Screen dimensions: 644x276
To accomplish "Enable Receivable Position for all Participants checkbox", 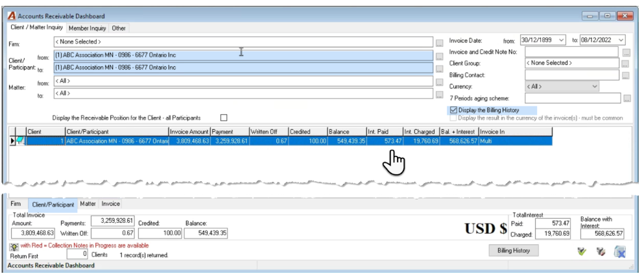I will click(x=224, y=118).
